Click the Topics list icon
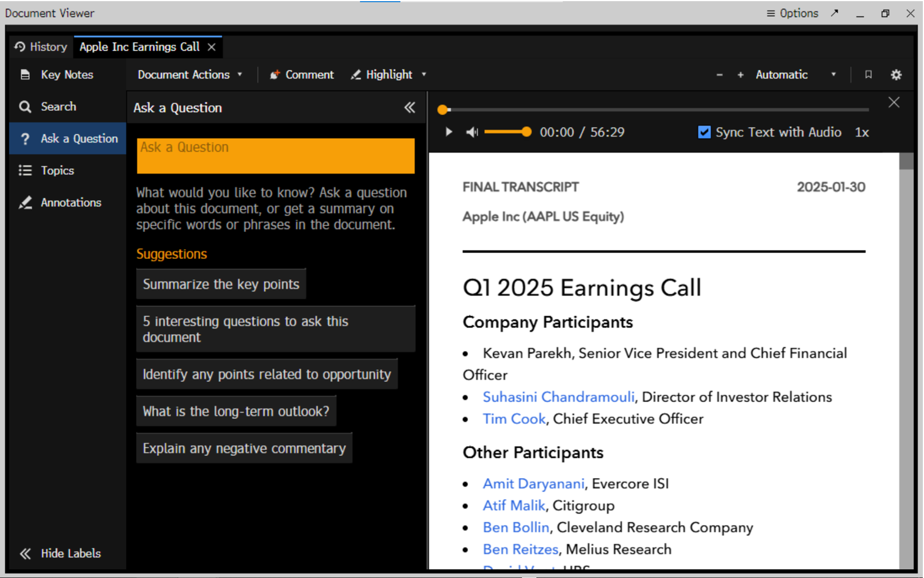This screenshot has height=578, width=924. pos(25,171)
